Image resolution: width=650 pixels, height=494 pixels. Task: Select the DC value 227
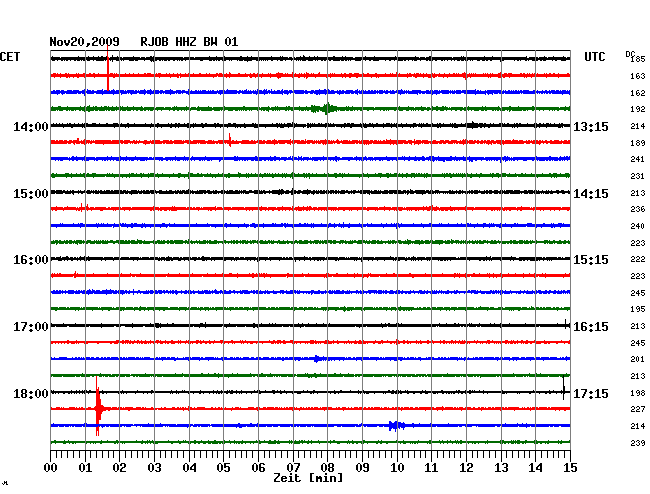(638, 409)
